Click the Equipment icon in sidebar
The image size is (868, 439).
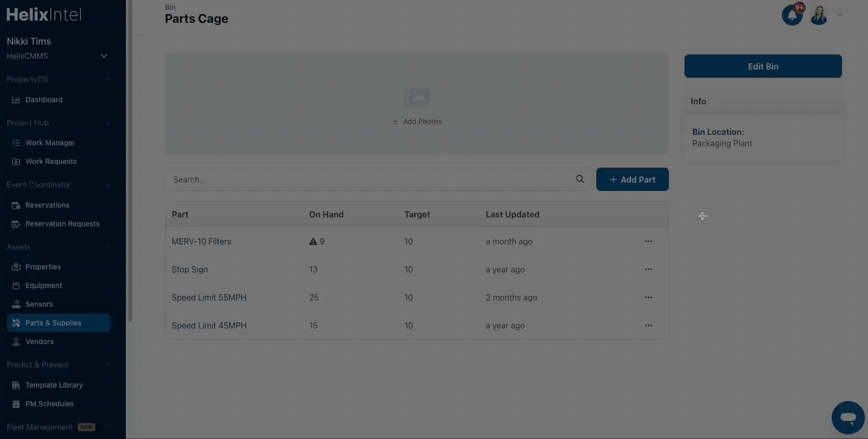coord(16,285)
